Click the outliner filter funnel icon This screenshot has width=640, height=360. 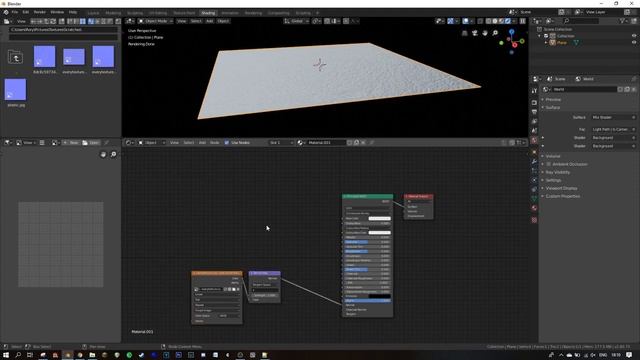pyautogui.click(x=622, y=21)
